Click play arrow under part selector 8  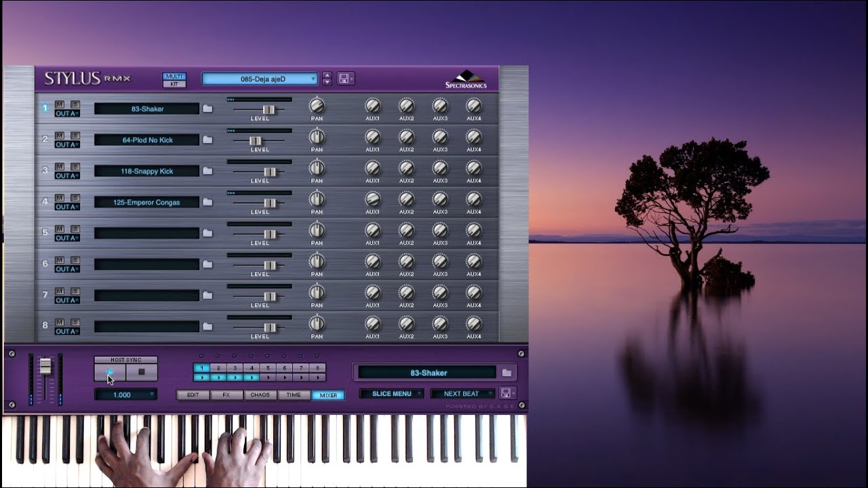coord(317,378)
